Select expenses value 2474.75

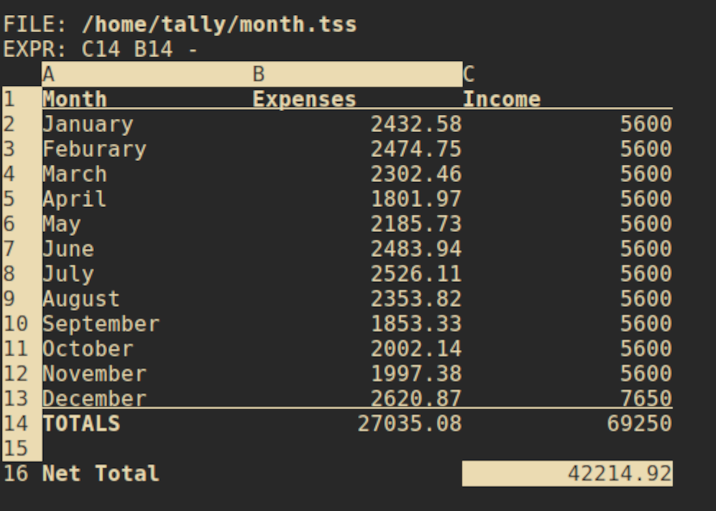pos(416,149)
